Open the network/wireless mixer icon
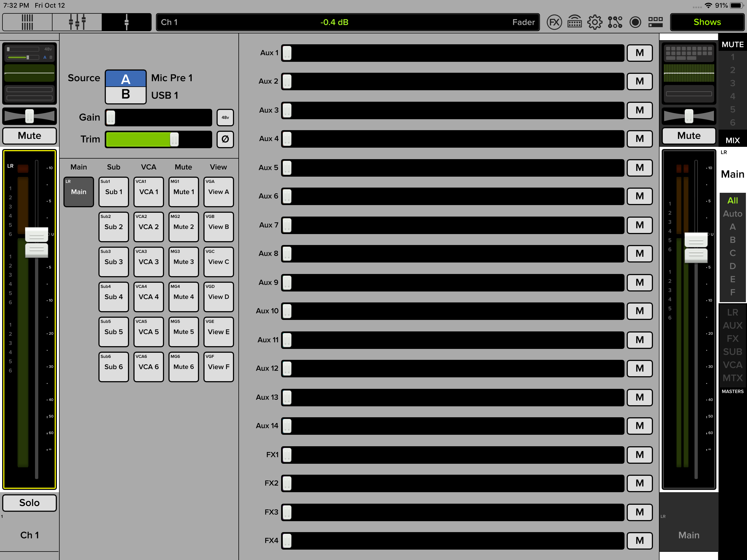747x560 pixels. (574, 22)
